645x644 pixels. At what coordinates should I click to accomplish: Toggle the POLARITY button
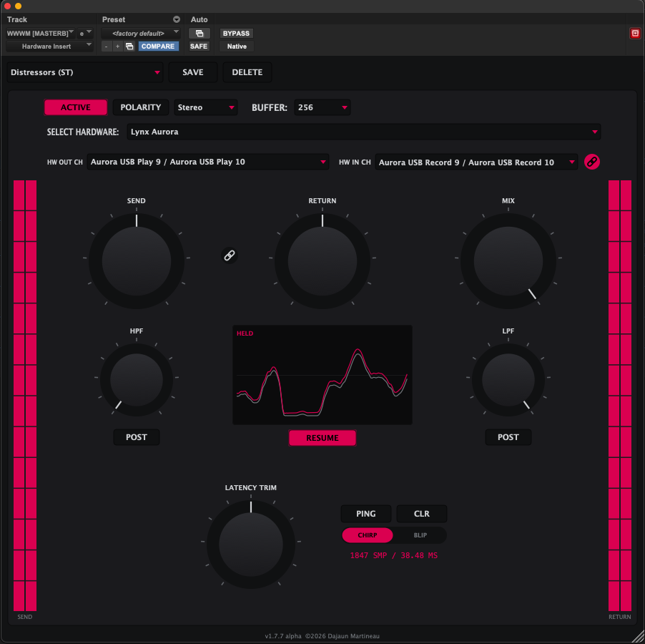tap(141, 107)
